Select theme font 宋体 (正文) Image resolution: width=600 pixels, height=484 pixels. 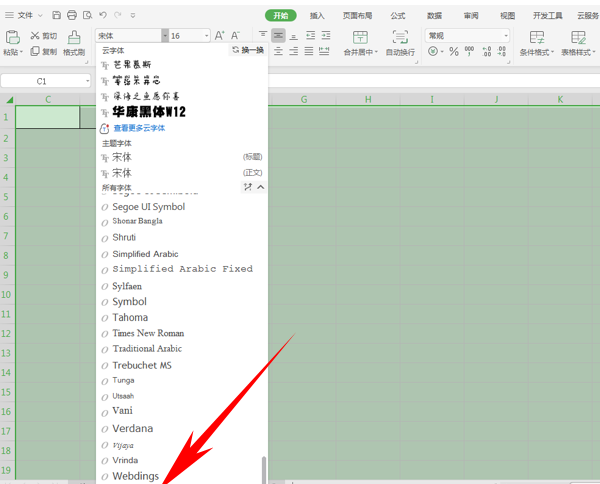click(x=182, y=173)
